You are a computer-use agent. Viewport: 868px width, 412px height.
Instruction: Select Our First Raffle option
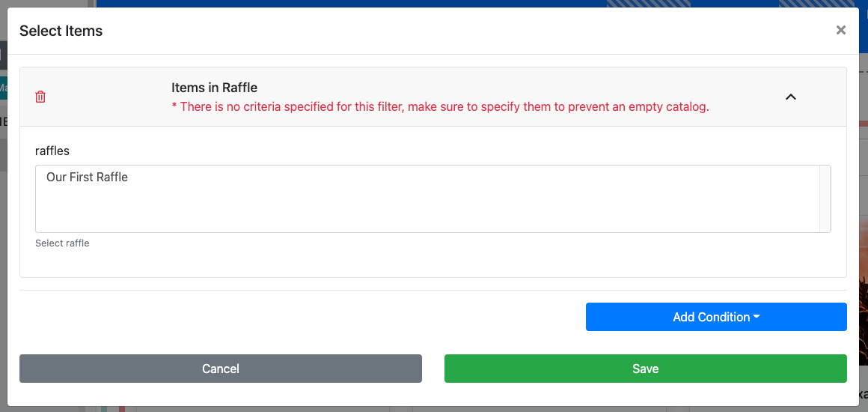tap(87, 178)
